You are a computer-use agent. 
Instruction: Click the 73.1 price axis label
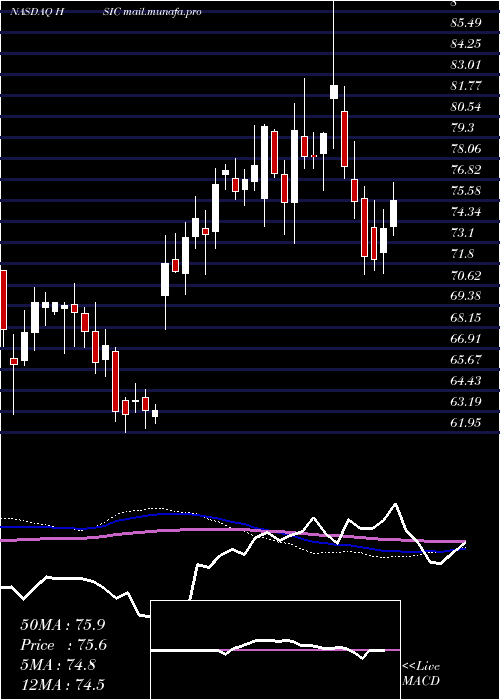[462, 233]
